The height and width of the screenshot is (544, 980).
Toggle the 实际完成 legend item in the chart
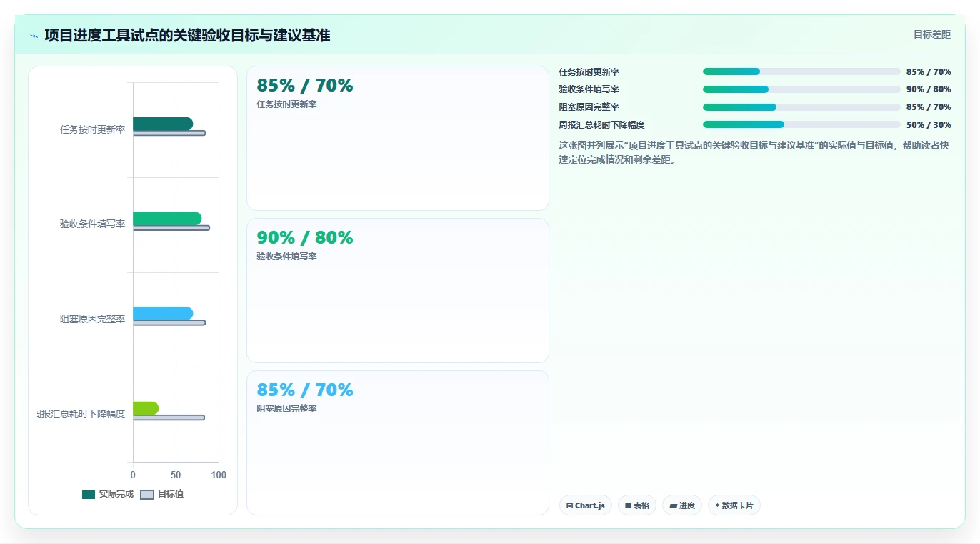[108, 494]
